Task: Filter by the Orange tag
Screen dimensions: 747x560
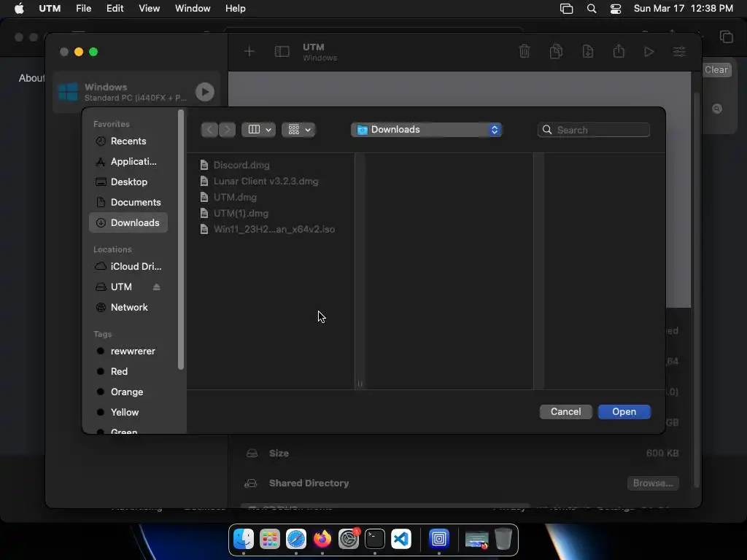Action: 128,392
